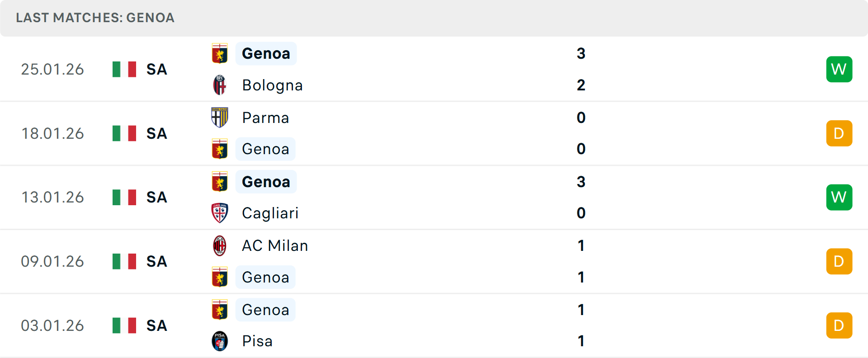This screenshot has width=868, height=358.
Task: Click the Bologna team name
Action: pos(272,85)
